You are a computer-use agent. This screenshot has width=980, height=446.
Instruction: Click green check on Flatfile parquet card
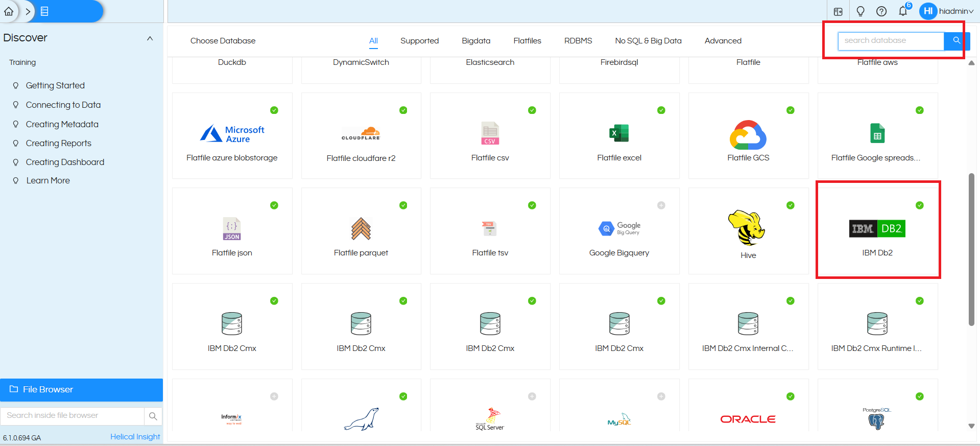(403, 205)
